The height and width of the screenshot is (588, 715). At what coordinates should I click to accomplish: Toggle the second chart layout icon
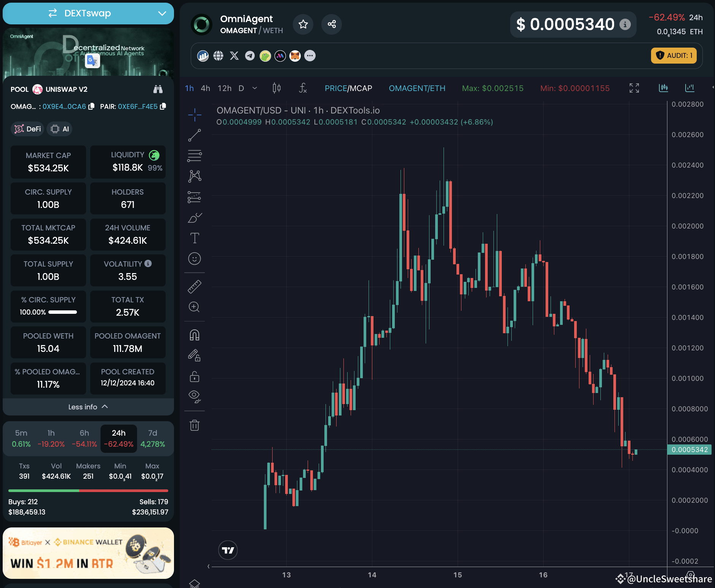(x=689, y=88)
